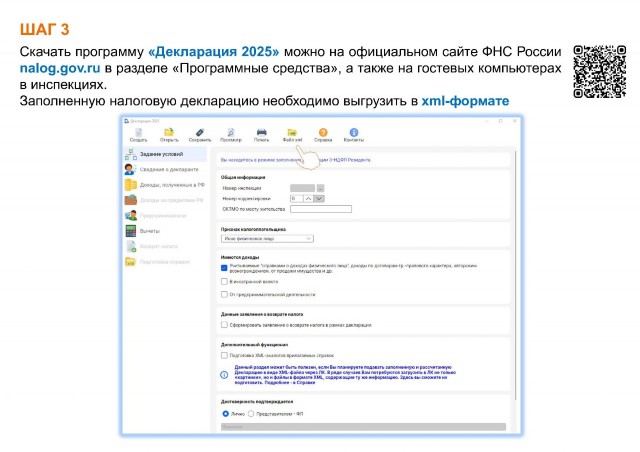Check 'Сформировать заявление о возврате налога'
Screen dimensions: 640x452
click(x=224, y=324)
